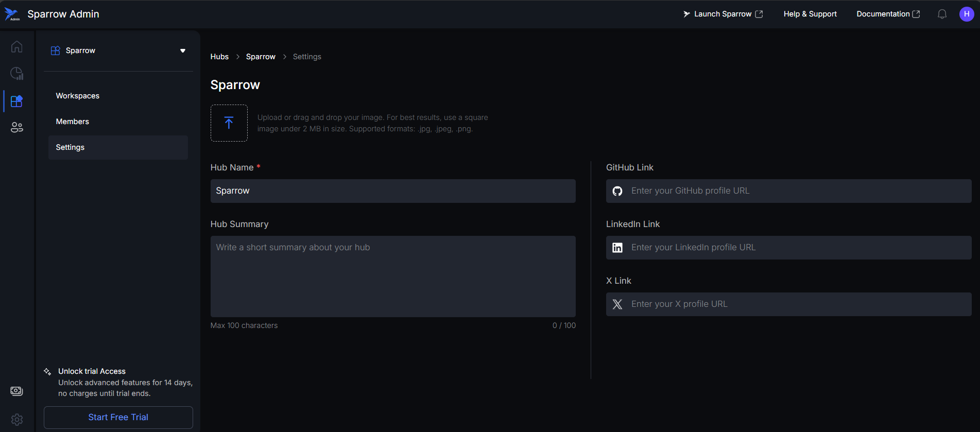The width and height of the screenshot is (980, 432).
Task: Click the Start Free Trial button
Action: pos(118,417)
